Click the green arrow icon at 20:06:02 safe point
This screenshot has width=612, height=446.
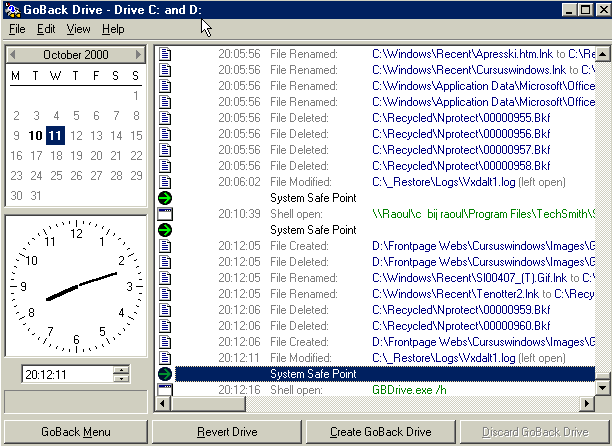tap(165, 198)
